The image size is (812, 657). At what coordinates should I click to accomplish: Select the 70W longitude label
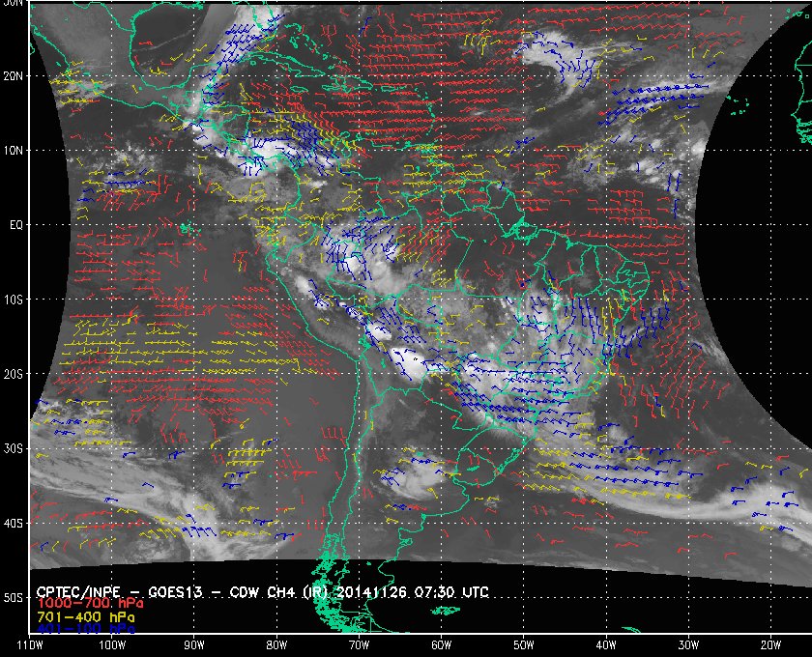point(359,645)
